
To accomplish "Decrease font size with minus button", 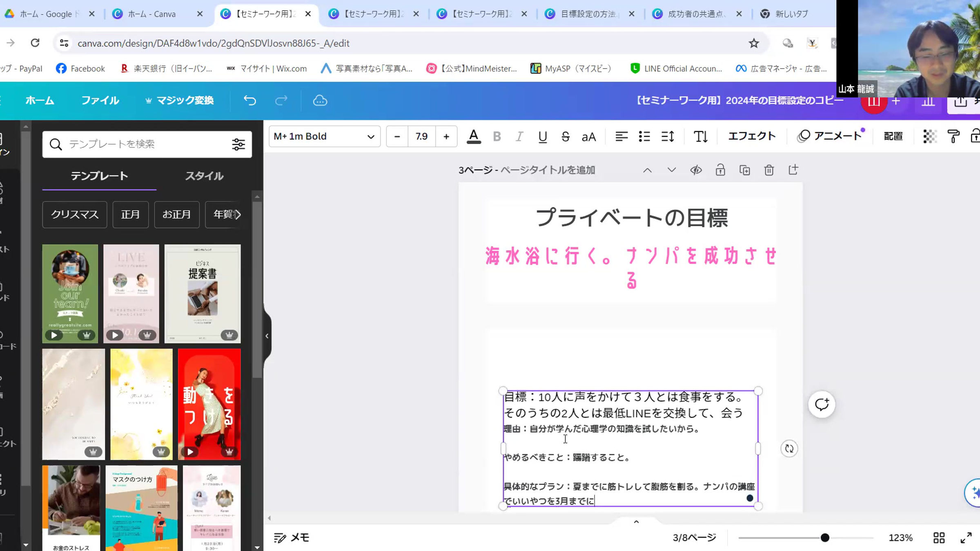I will [x=397, y=136].
